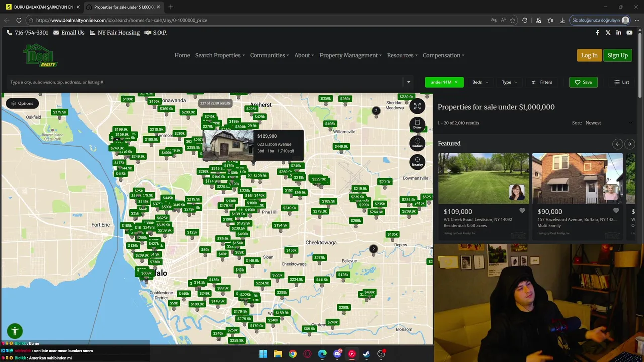The image size is (644, 362).
Task: Switch to List view
Action: [622, 82]
